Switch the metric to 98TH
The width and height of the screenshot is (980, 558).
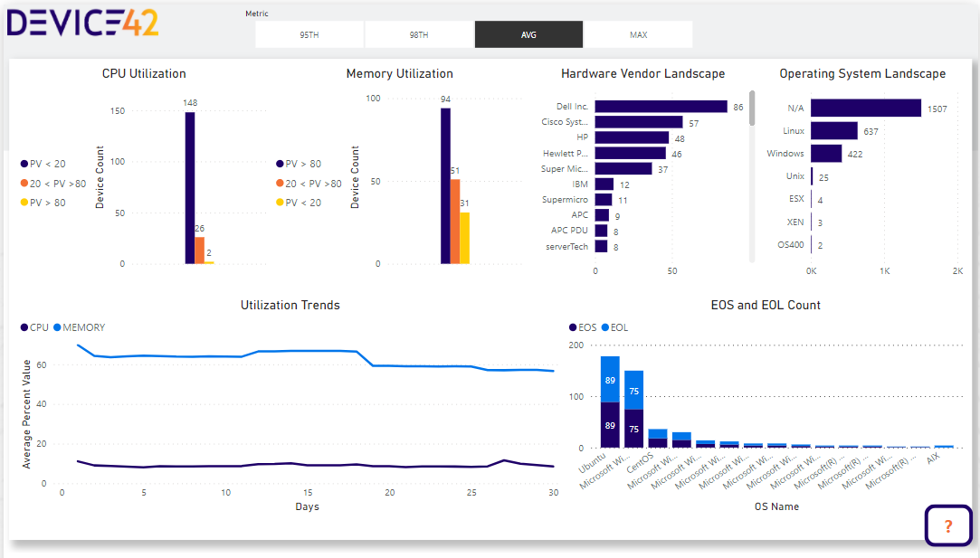[x=419, y=34]
